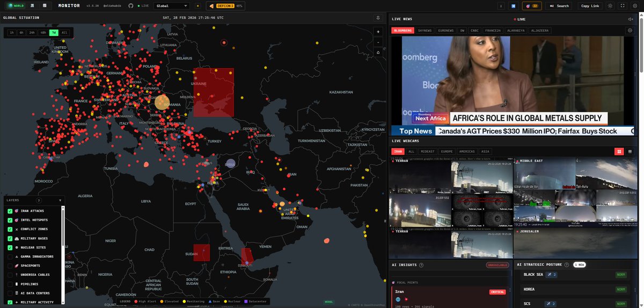Open the GitHub repository icon
Screen dimensions: 644x308
130,5
